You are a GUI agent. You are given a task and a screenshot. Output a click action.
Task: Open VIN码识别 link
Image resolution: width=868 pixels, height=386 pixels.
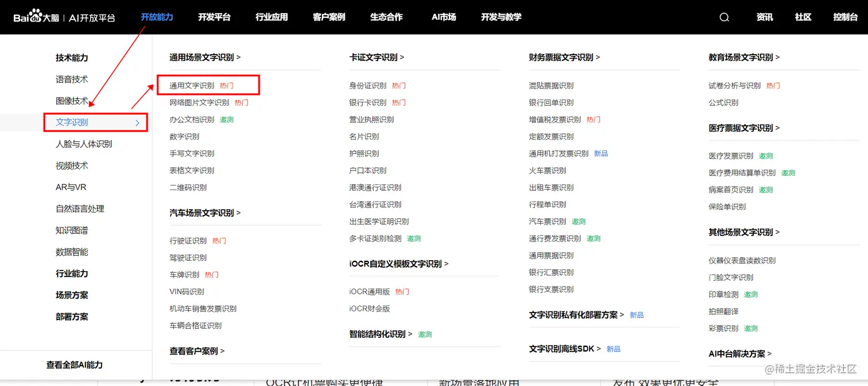point(187,292)
